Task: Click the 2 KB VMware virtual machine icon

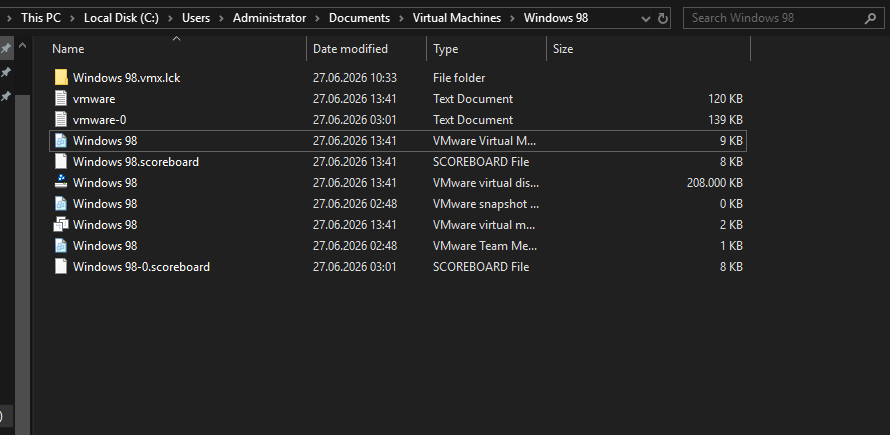Action: [61, 224]
